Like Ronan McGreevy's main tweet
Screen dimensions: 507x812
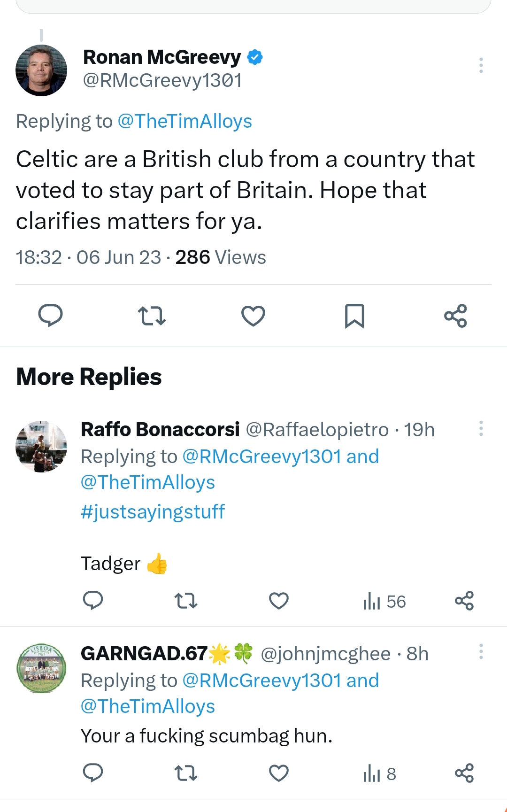click(253, 316)
